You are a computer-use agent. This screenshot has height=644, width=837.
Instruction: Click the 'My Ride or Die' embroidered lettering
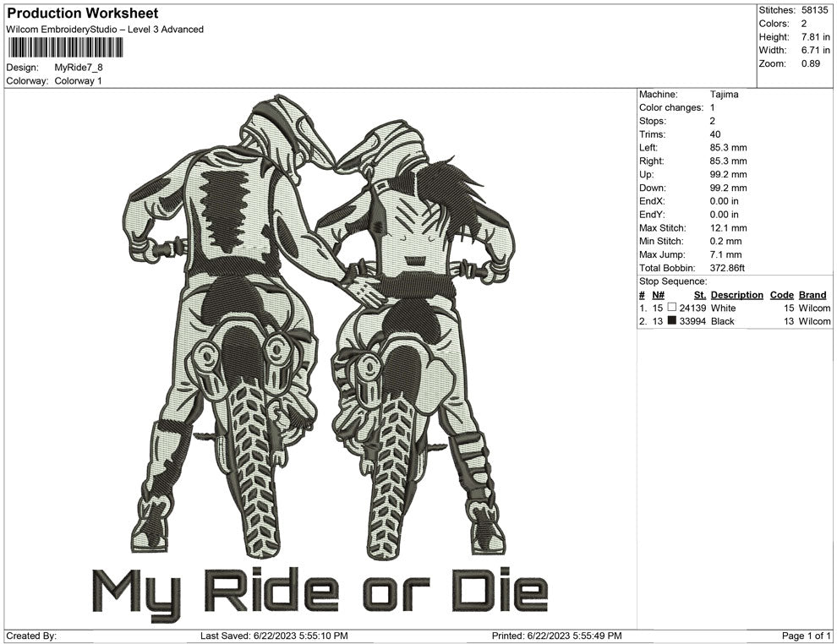point(320,595)
